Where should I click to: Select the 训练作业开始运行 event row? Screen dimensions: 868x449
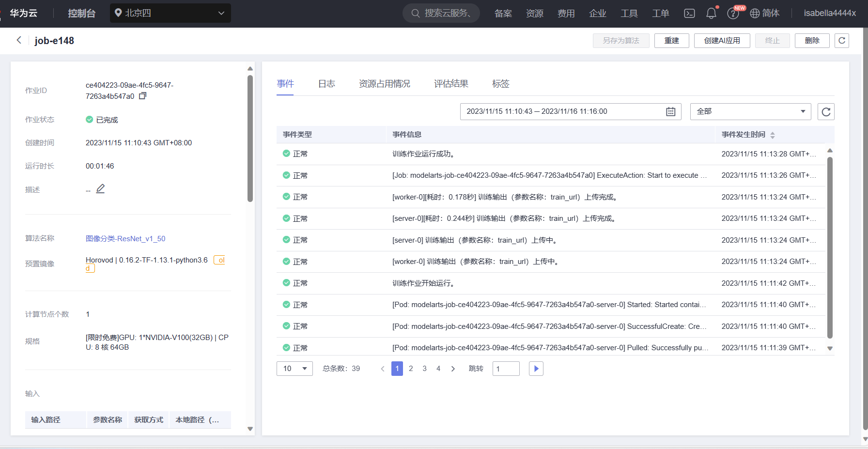pyautogui.click(x=551, y=283)
